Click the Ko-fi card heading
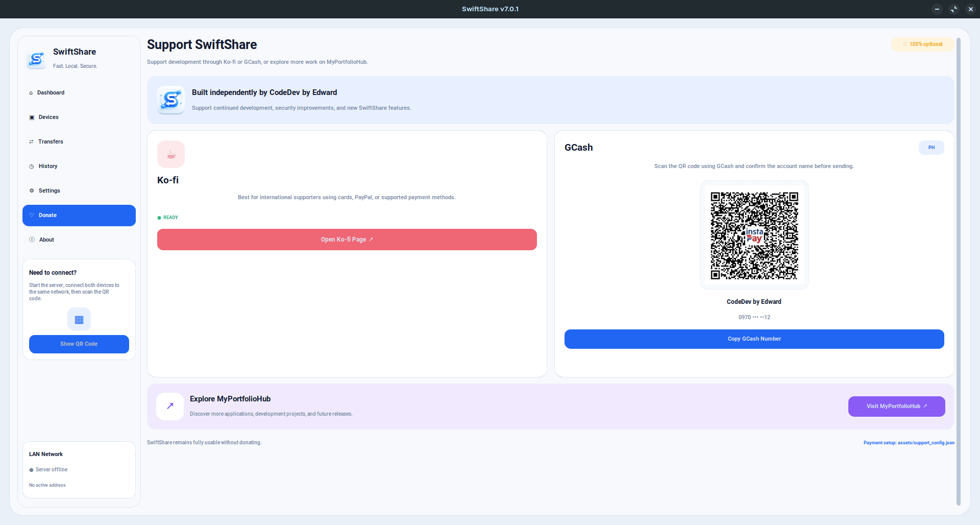 point(168,180)
